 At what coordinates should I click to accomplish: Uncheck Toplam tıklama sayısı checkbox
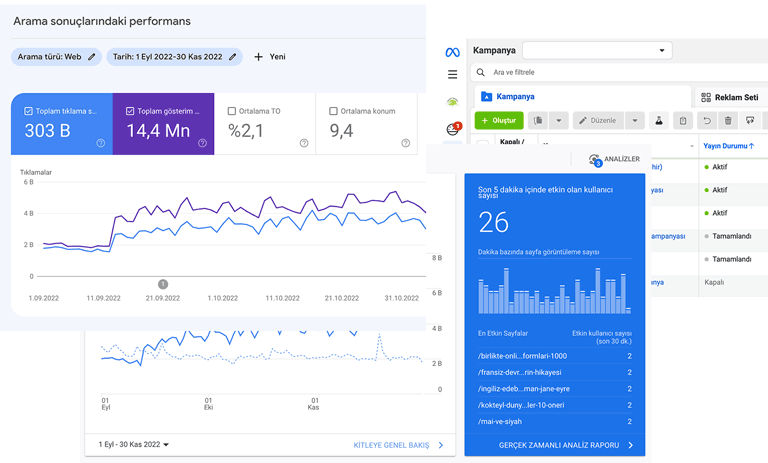(29, 111)
